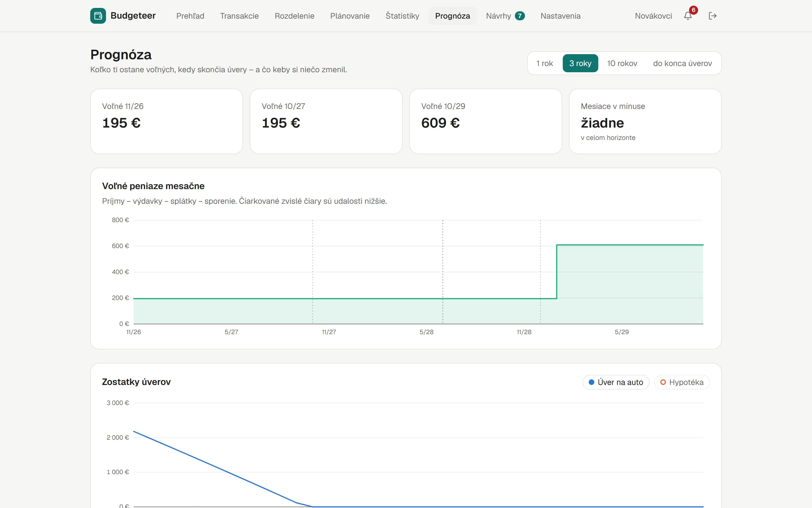Toggle the Úver na auto series
The width and height of the screenshot is (812, 508).
point(616,382)
